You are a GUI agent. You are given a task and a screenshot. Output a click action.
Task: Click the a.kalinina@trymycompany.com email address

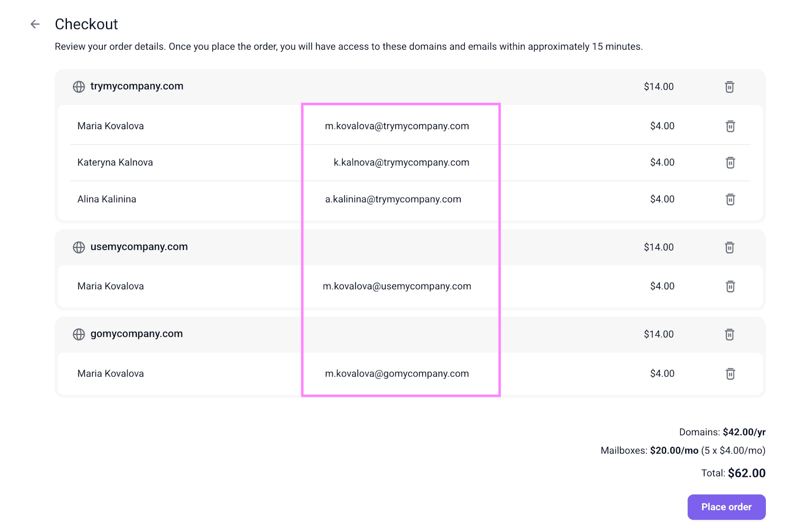[x=393, y=199]
